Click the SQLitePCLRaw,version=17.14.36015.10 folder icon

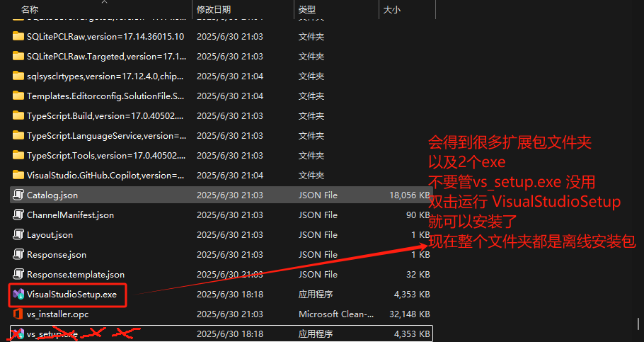(x=18, y=36)
